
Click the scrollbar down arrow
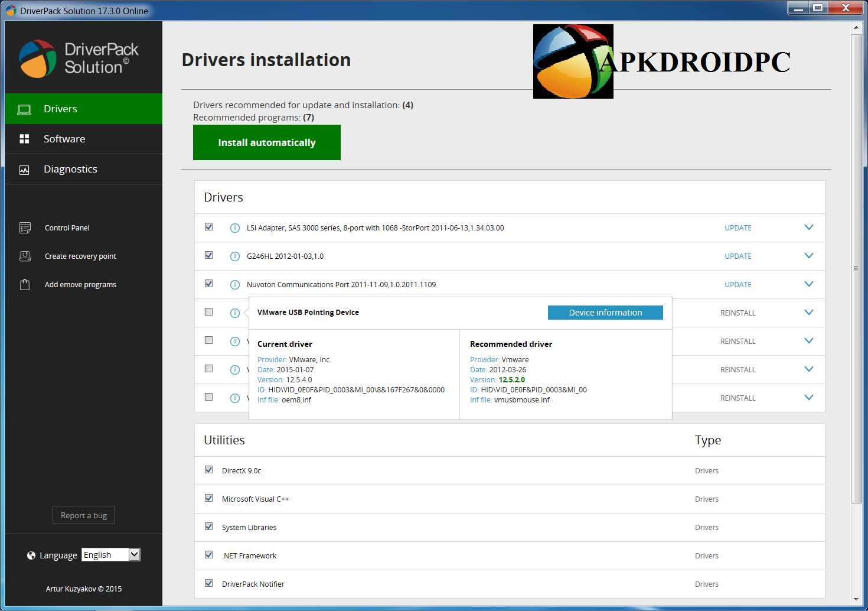(856, 600)
